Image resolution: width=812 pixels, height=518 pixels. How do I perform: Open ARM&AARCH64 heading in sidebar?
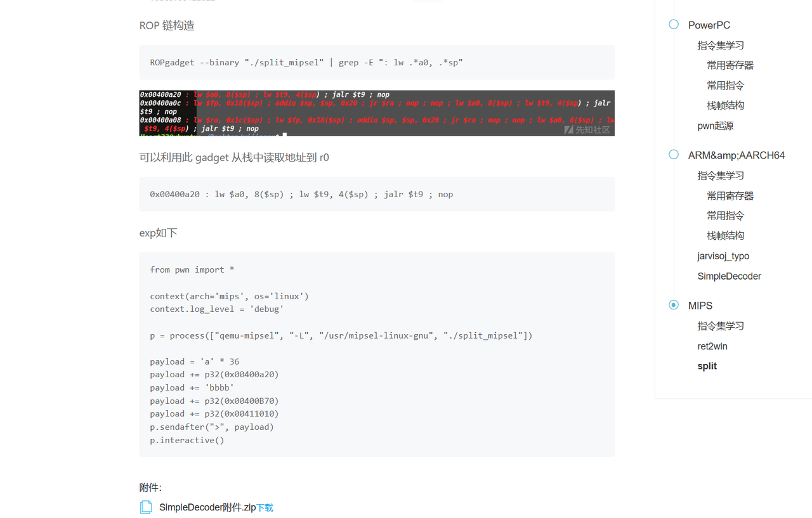tap(737, 155)
